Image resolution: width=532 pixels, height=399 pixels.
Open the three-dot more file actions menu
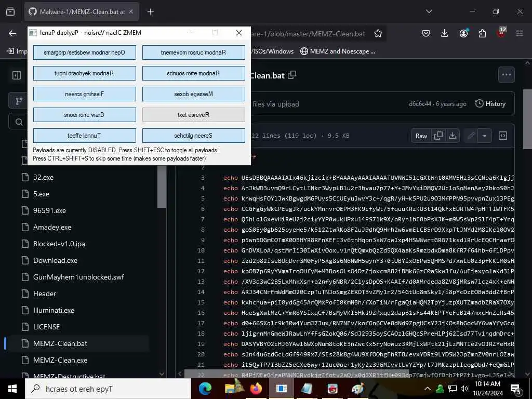click(x=506, y=75)
